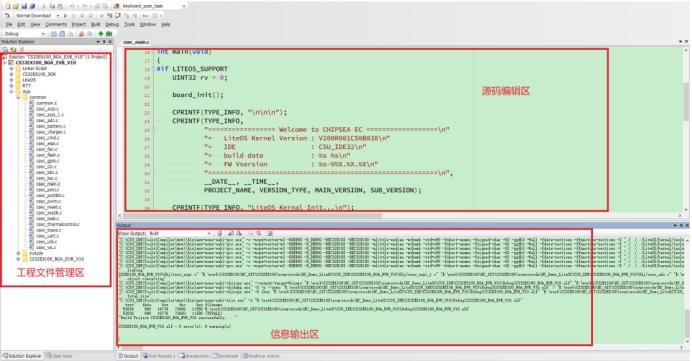Switch to the Breakpoints tab

[x=194, y=356]
